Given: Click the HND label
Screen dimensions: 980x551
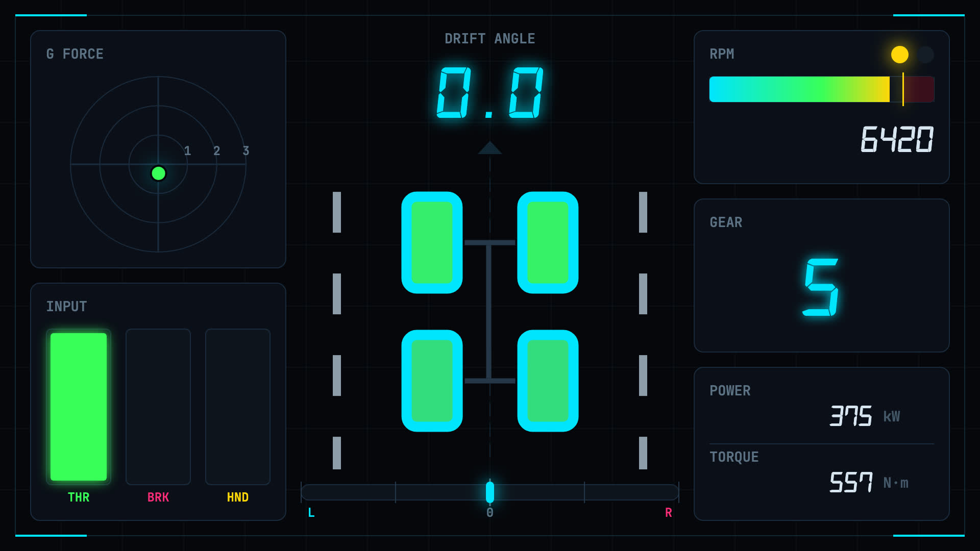Looking at the screenshot, I should click(238, 497).
